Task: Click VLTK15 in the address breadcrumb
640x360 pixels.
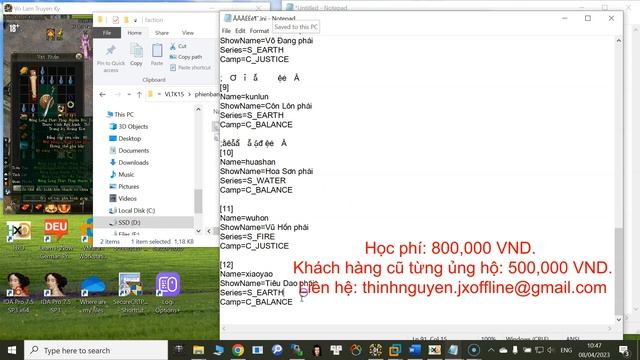Action: (x=174, y=94)
